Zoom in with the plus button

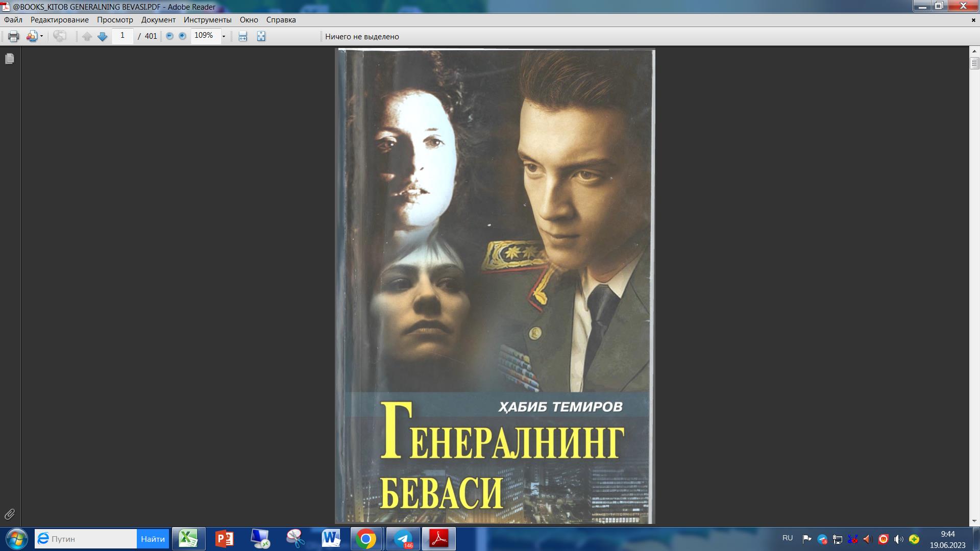[182, 36]
